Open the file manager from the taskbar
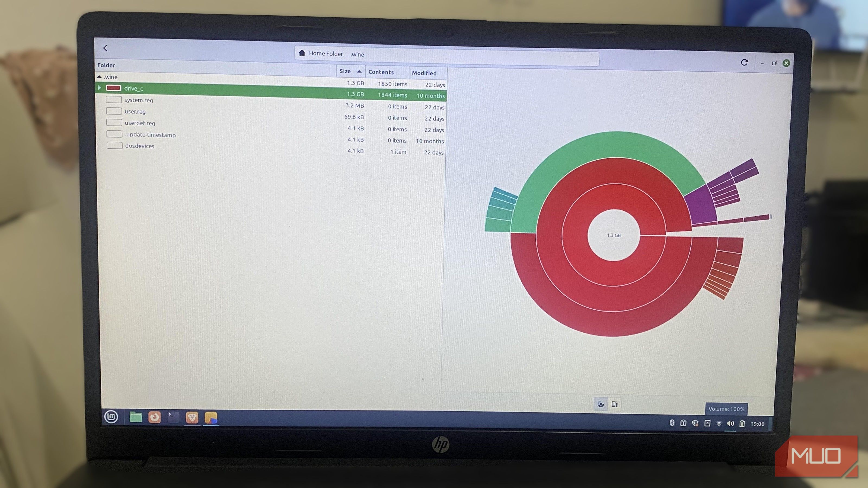The height and width of the screenshot is (488, 868). (x=136, y=417)
